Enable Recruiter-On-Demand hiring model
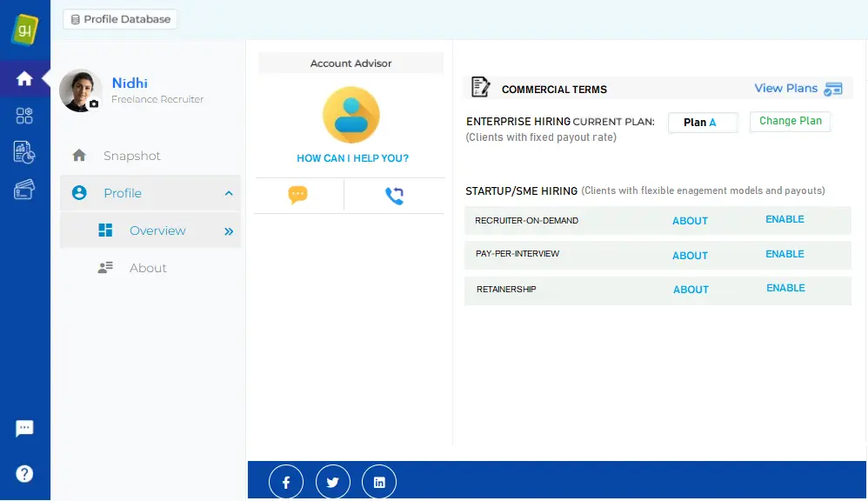Screen dimensions: 868x501 785,219
